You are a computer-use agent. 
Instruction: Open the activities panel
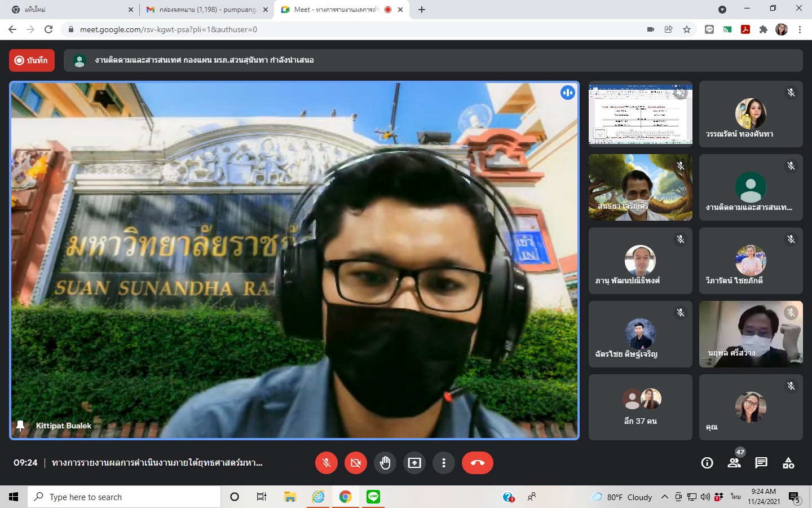coord(788,463)
